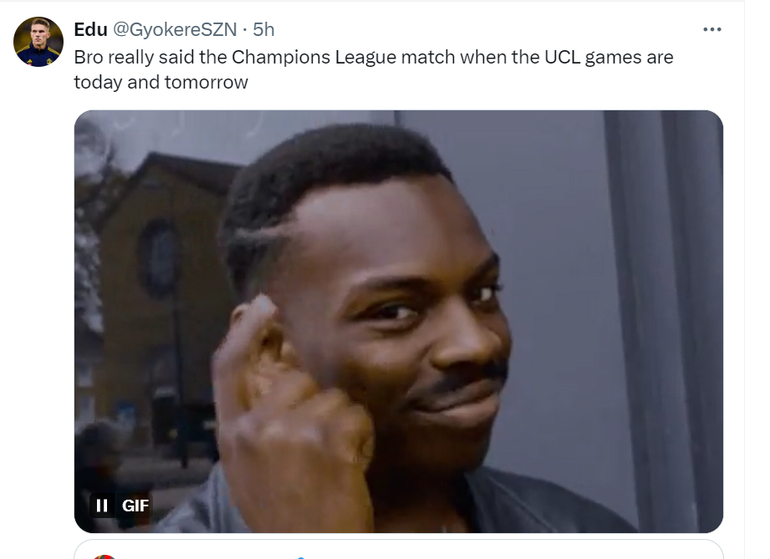770x559 pixels.
Task: Click the GIF label badge
Action: point(135,505)
